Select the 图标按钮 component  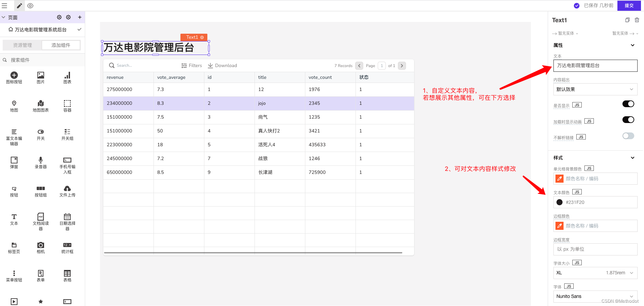14,78
